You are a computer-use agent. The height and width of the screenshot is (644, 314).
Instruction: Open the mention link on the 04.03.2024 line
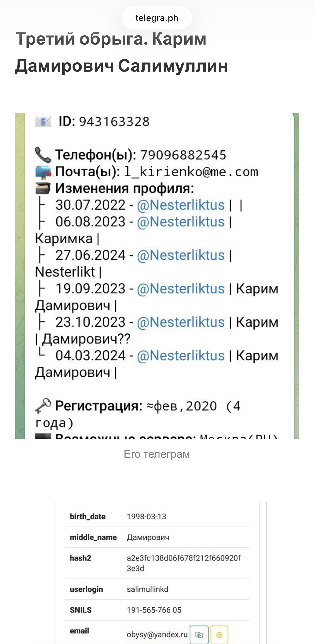point(181,356)
